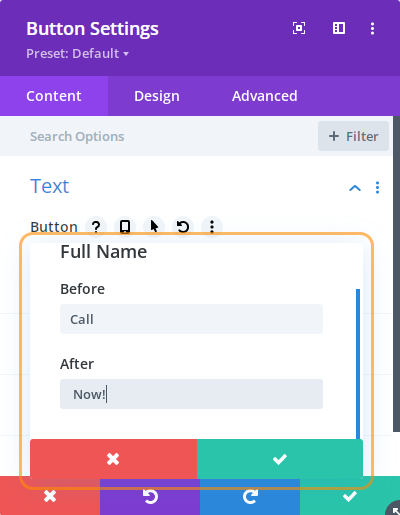400x515 pixels.
Task: Confirm dynamic content with the green check
Action: (x=280, y=459)
